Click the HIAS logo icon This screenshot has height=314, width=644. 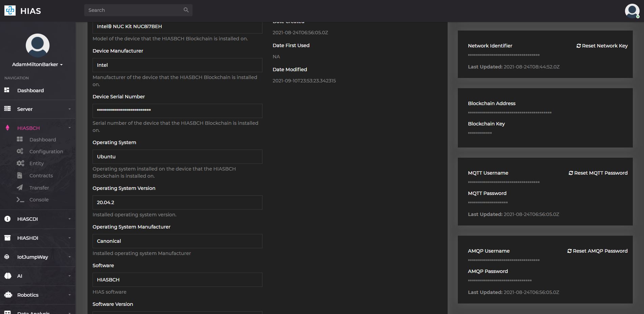10,11
